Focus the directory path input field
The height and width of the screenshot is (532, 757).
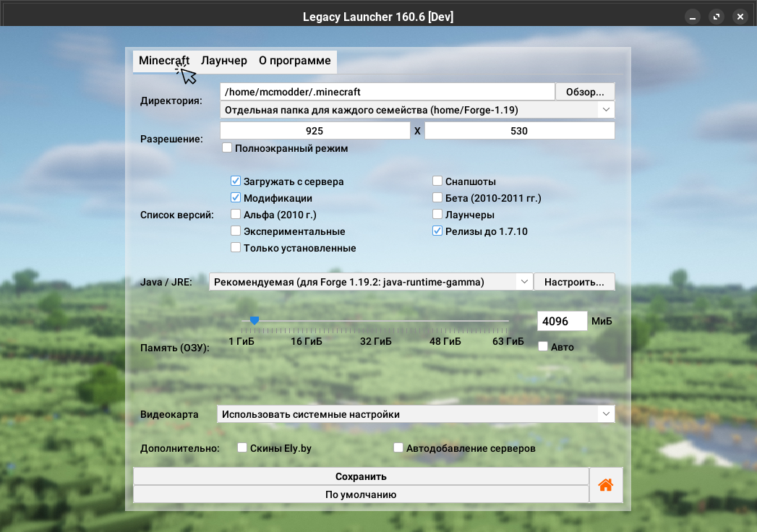(x=388, y=92)
